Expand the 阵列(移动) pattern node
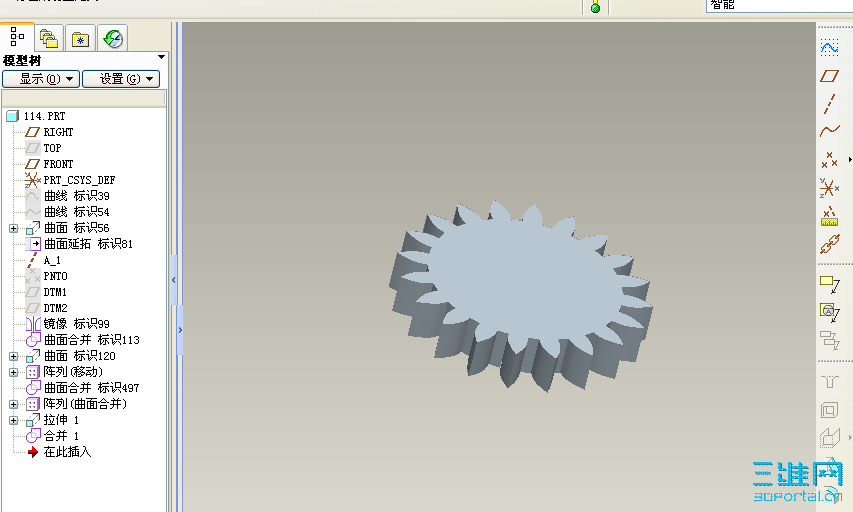The width and height of the screenshot is (853, 512). [x=14, y=373]
